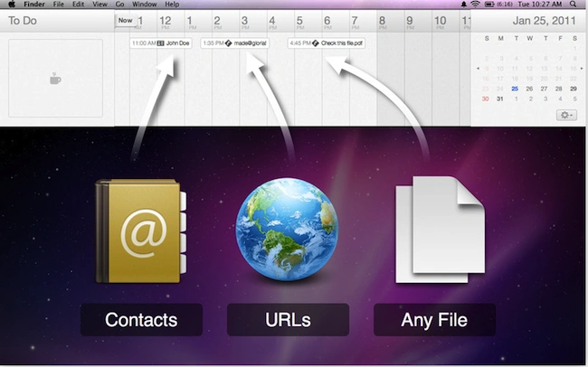Click the Wi-Fi status icon
Viewport: 588px width, 367px height.
pyautogui.click(x=476, y=5)
